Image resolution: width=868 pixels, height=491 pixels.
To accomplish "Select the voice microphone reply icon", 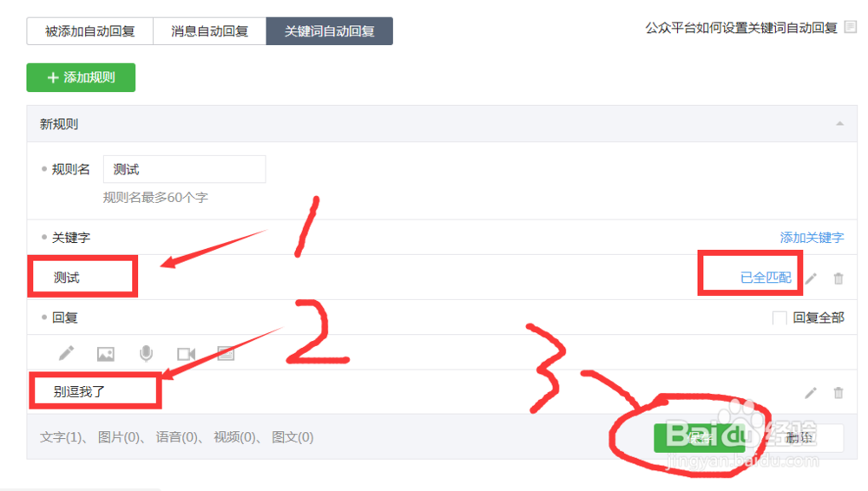I will click(146, 353).
